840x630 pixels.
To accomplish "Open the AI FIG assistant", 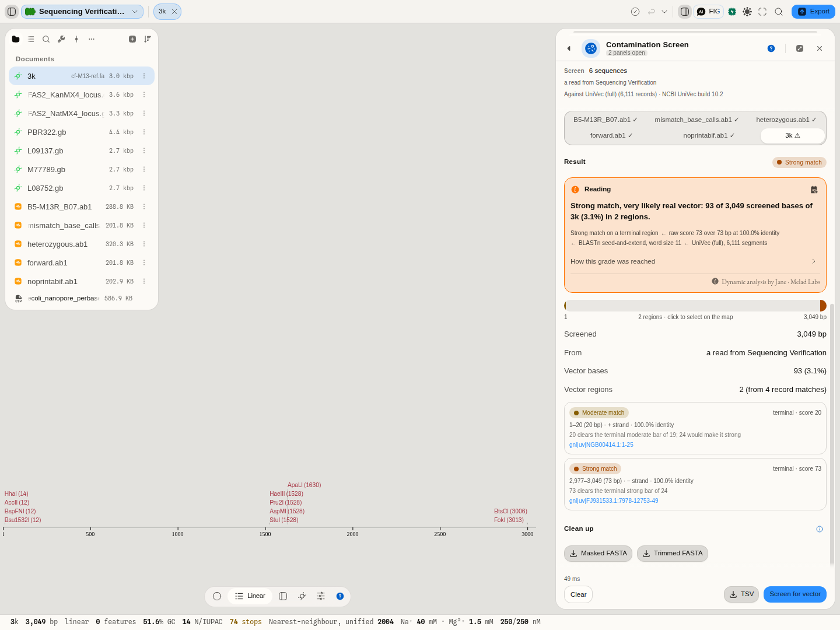I will click(x=709, y=12).
